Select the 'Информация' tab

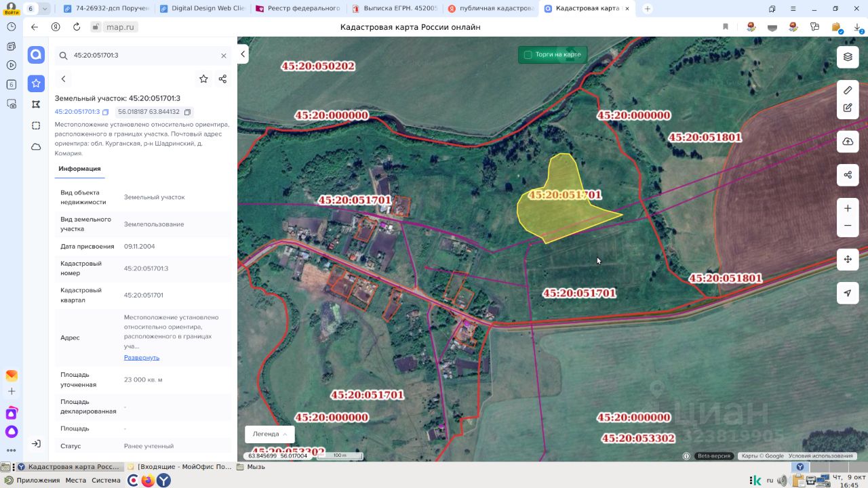(79, 169)
